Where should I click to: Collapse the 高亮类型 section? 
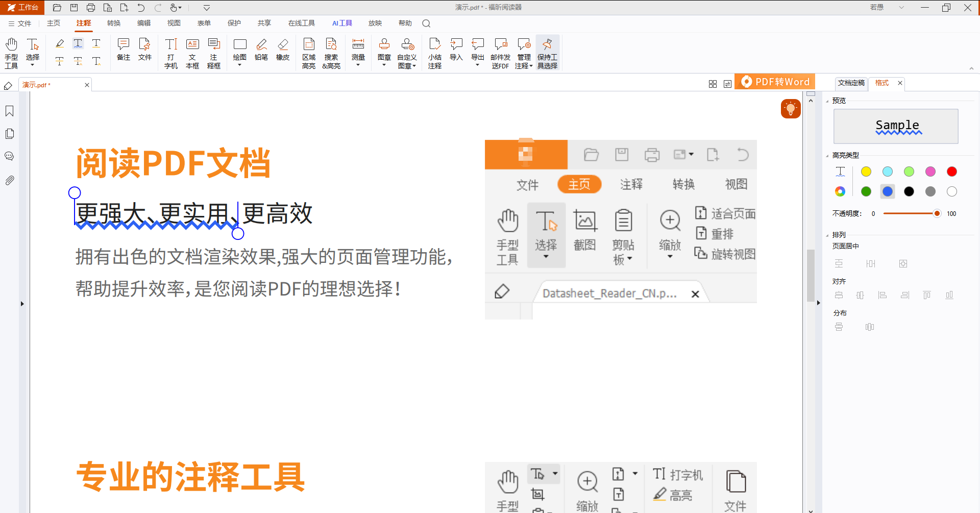pos(827,155)
